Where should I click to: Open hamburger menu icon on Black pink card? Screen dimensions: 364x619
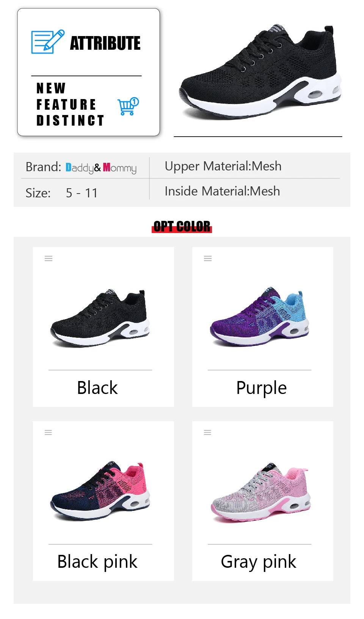tap(48, 433)
